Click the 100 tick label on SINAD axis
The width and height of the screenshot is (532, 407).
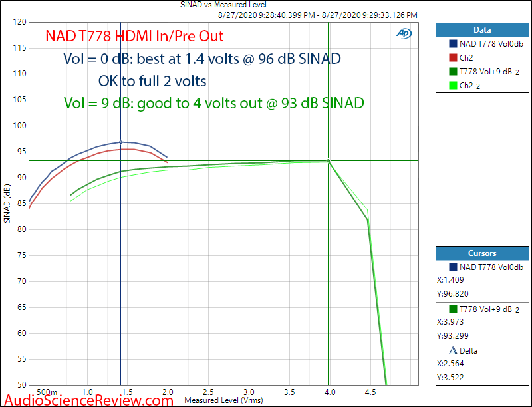pos(20,126)
